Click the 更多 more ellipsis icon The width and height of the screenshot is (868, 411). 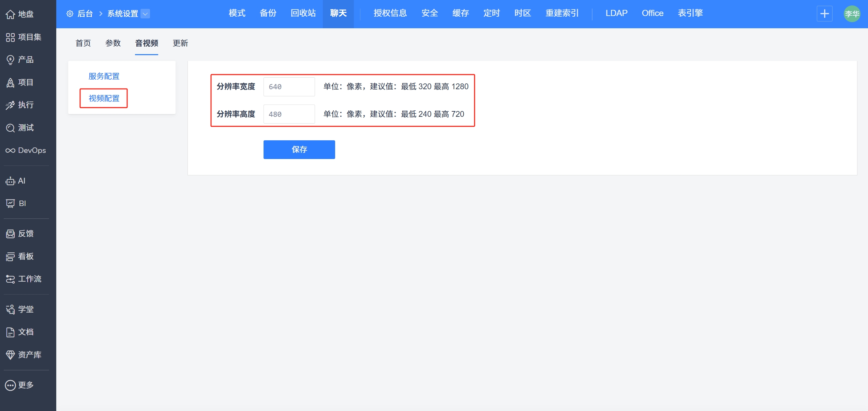click(10, 385)
